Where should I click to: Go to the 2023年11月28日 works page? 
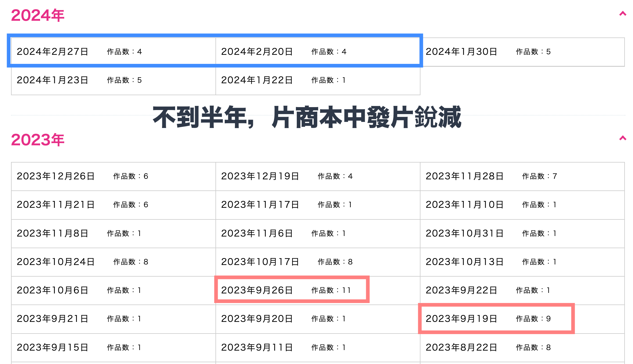tap(465, 176)
